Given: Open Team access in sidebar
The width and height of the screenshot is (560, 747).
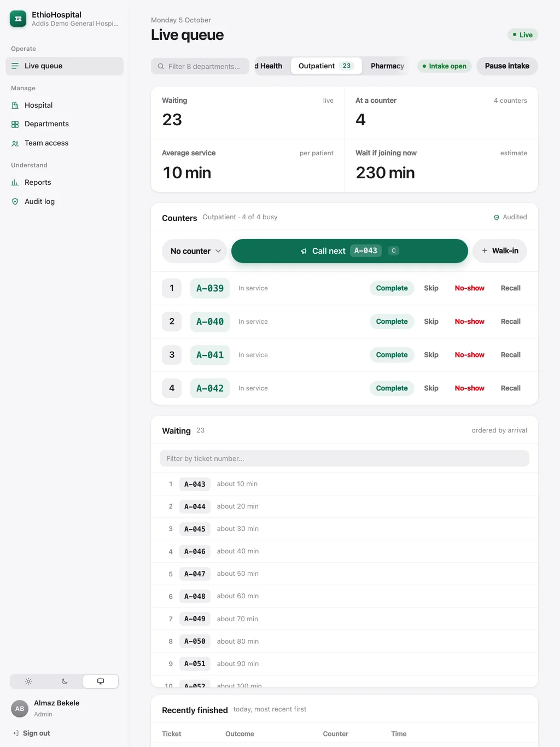Looking at the screenshot, I should (65, 143).
